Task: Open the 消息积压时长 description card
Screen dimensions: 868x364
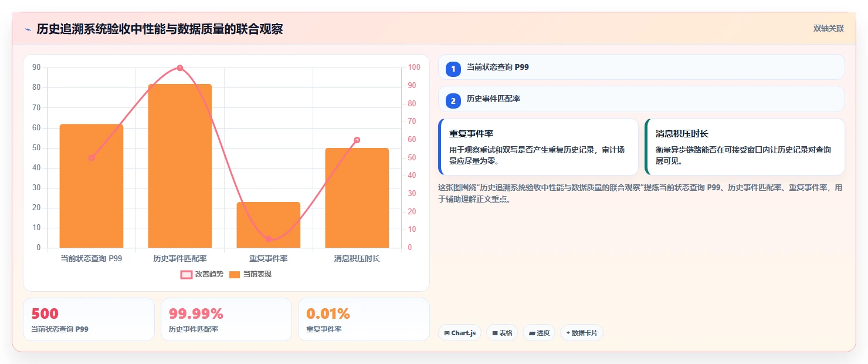Action: pyautogui.click(x=745, y=147)
